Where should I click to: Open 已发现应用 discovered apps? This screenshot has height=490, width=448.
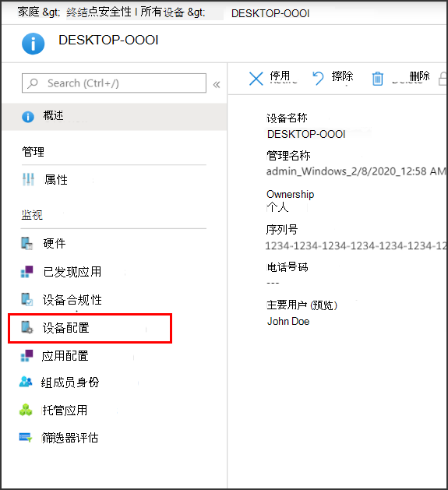[x=72, y=272]
